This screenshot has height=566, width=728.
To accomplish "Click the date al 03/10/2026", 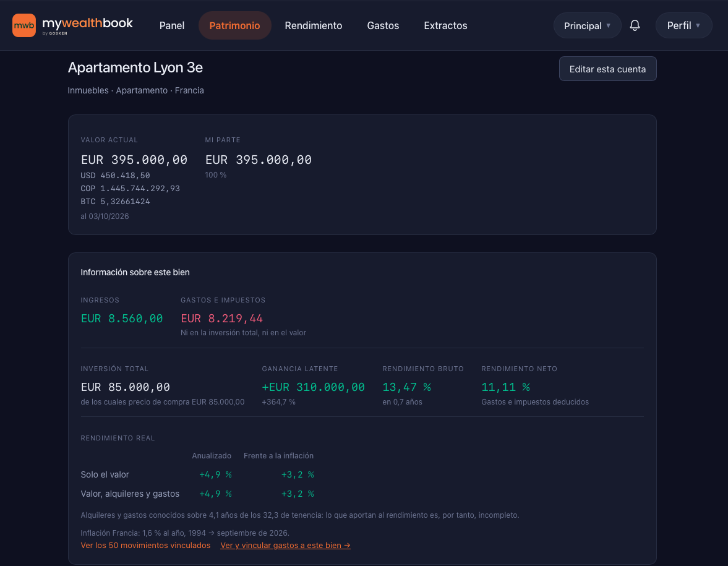I will pyautogui.click(x=105, y=217).
